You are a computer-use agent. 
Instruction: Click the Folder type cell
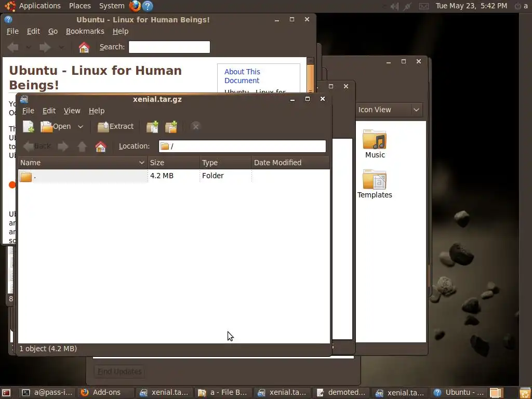click(212, 176)
